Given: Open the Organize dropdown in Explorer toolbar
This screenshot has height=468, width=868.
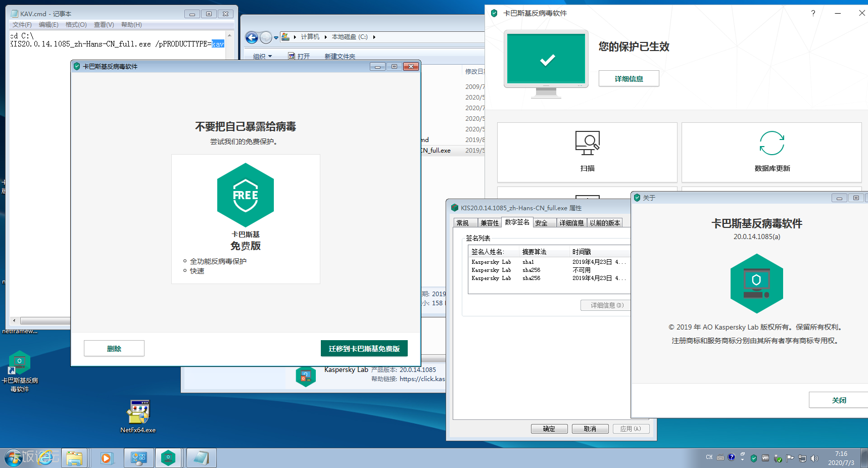Looking at the screenshot, I should pyautogui.click(x=262, y=56).
